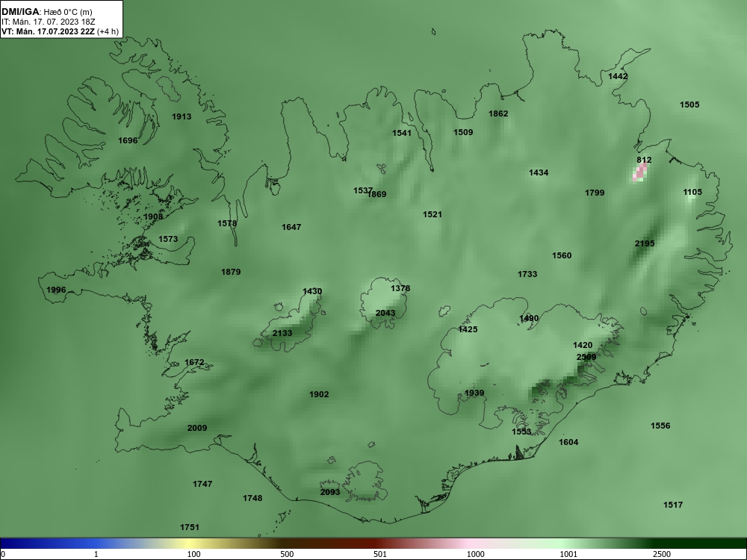
Task: Click the DMI/IGA title in the legend box
Action: coord(20,12)
